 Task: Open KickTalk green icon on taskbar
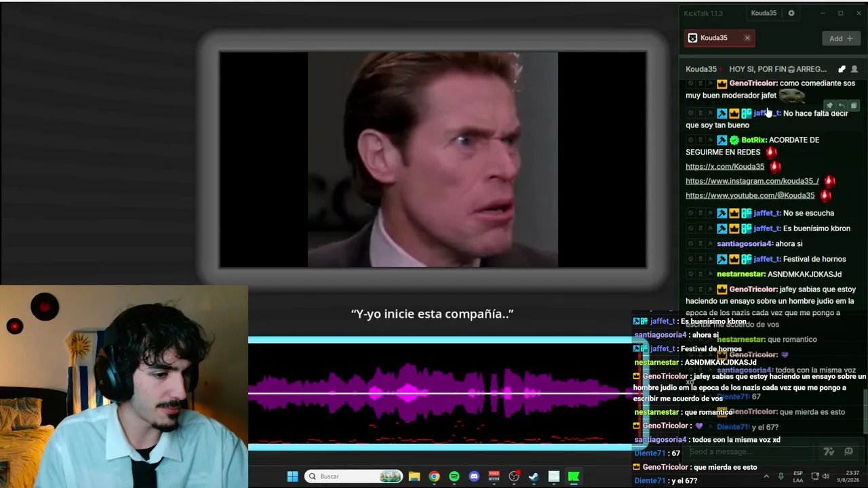574,476
